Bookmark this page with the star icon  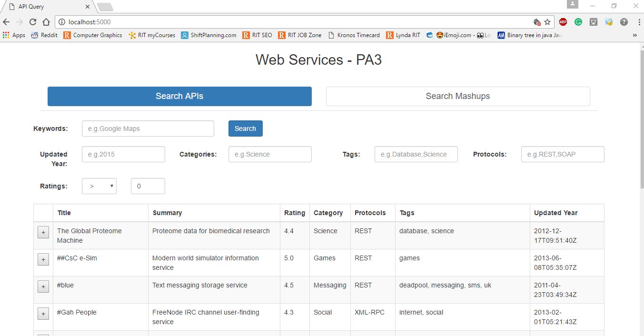547,22
